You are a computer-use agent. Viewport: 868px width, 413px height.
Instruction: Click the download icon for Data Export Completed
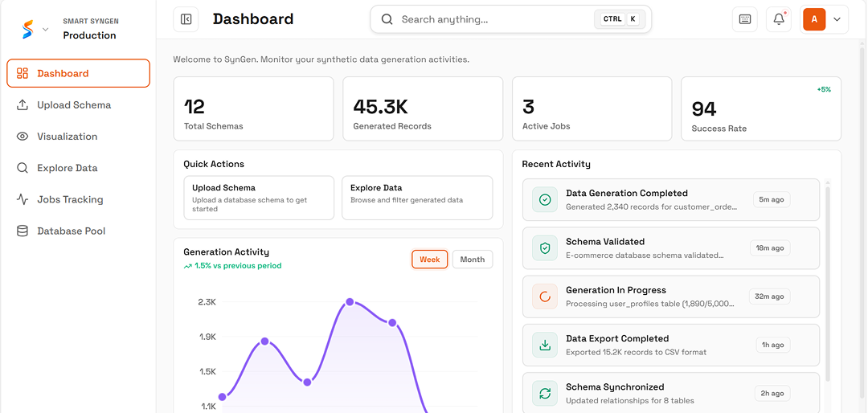tap(545, 345)
